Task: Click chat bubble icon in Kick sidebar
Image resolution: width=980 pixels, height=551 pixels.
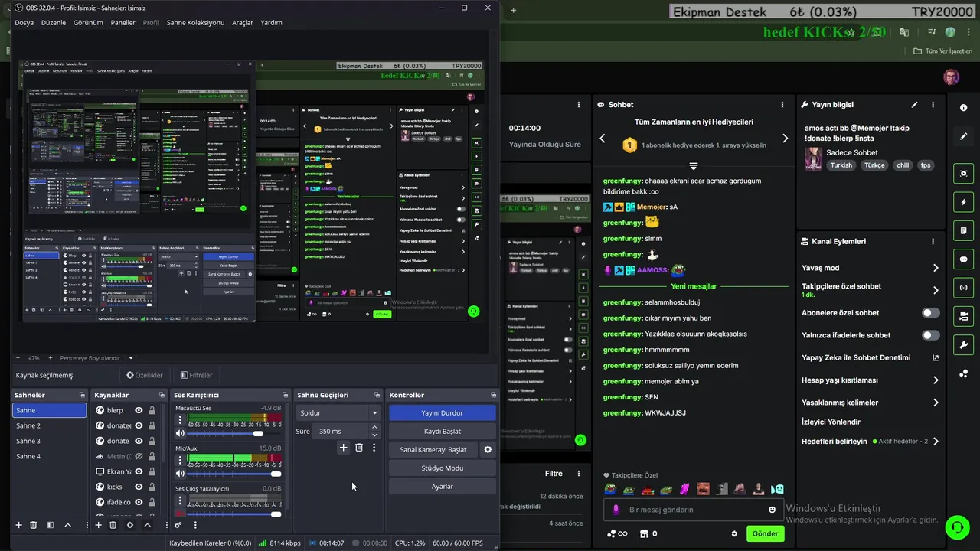Action: (x=963, y=259)
